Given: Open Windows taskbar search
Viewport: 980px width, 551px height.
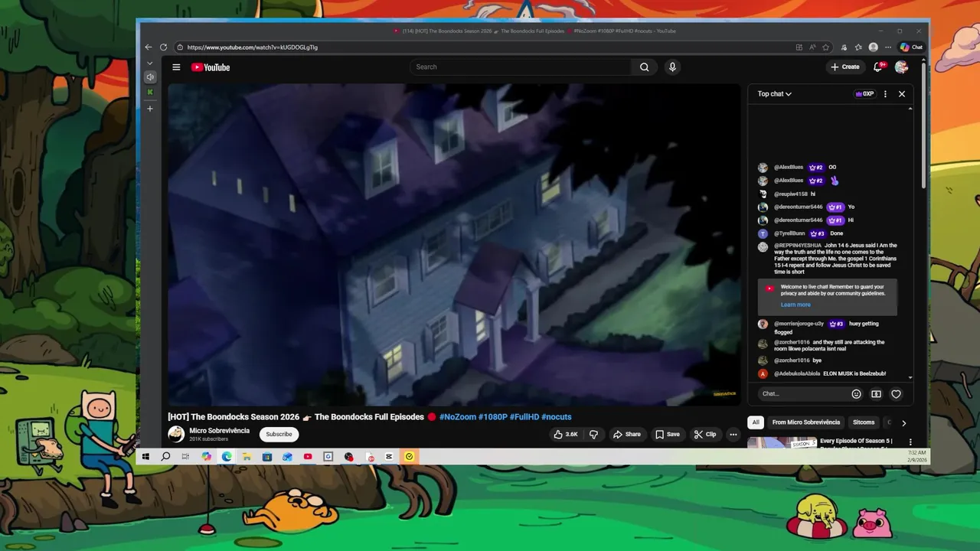Looking at the screenshot, I should click(x=165, y=457).
